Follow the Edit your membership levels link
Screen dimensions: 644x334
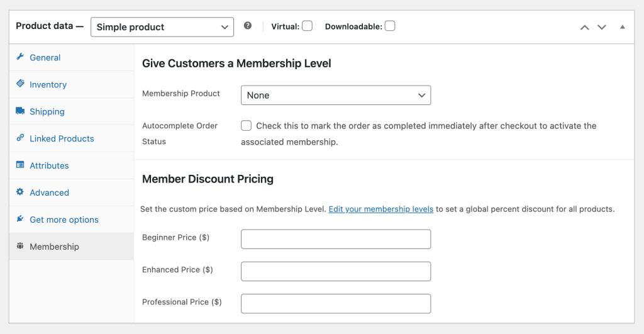[380, 209]
